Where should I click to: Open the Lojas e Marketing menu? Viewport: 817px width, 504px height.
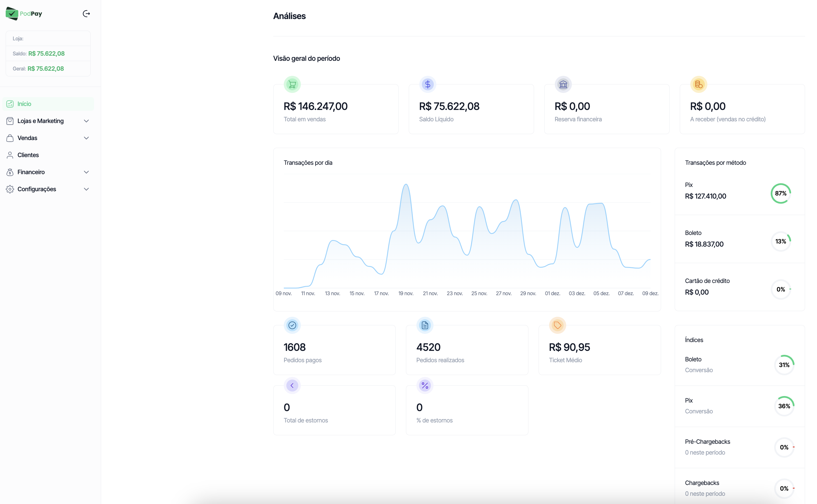[48, 121]
